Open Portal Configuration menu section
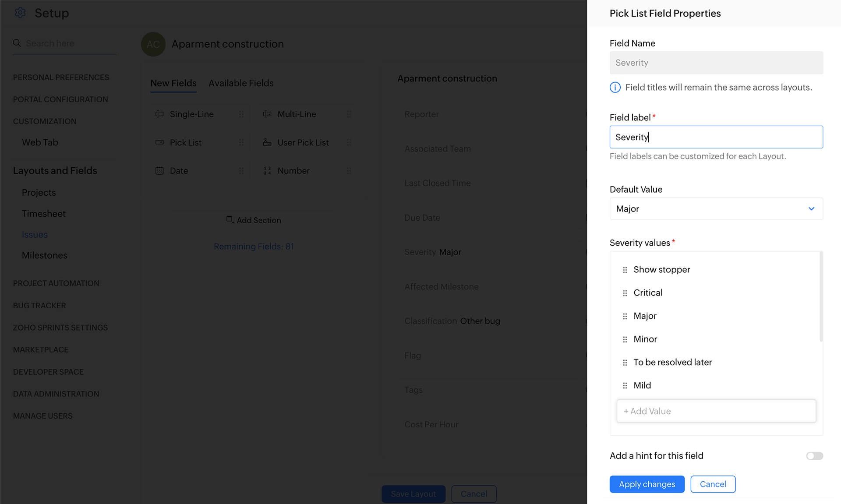 click(x=60, y=99)
